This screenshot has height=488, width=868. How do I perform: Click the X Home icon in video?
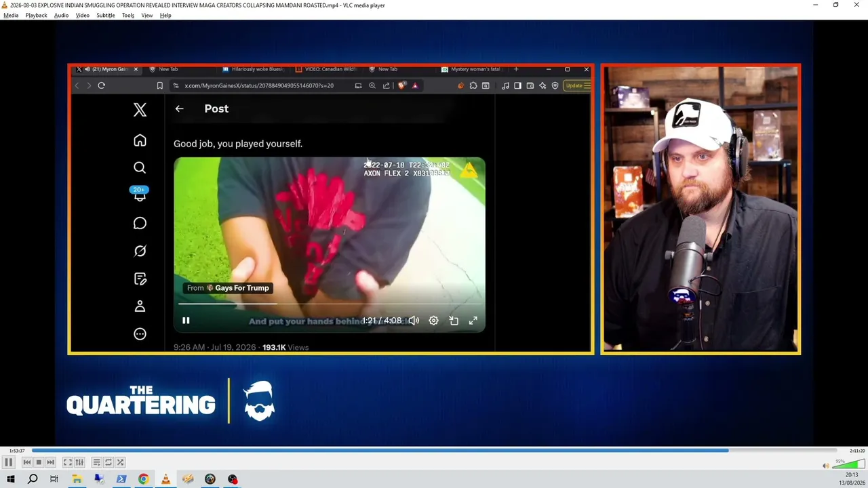tap(140, 140)
